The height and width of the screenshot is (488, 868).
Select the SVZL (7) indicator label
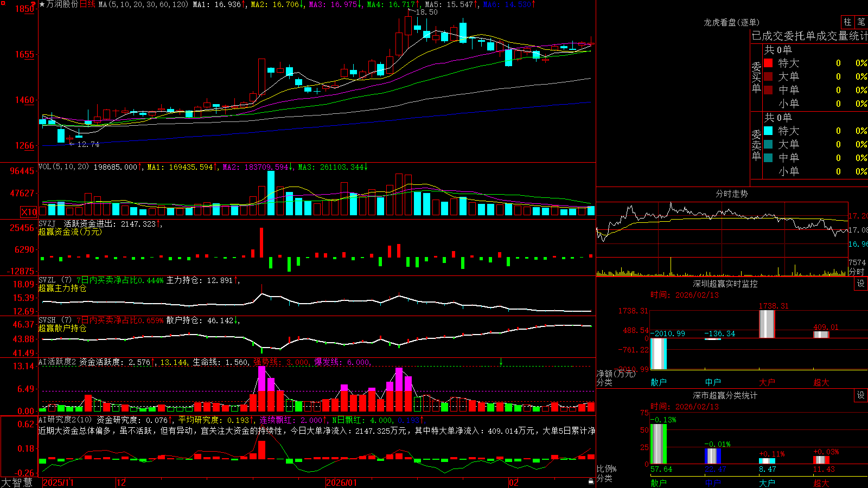[55, 280]
